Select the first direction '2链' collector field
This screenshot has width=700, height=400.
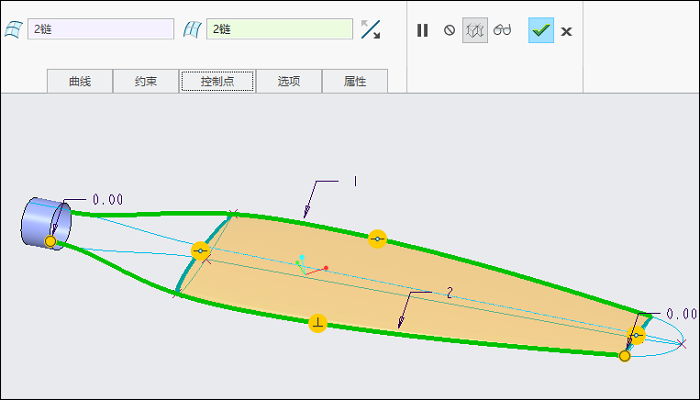click(100, 29)
